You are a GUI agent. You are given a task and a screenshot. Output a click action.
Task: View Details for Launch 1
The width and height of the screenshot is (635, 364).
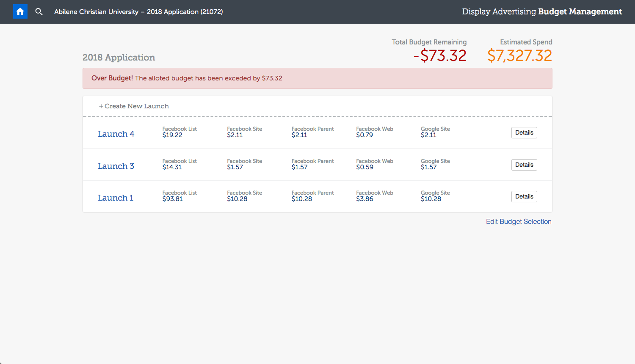click(x=524, y=197)
